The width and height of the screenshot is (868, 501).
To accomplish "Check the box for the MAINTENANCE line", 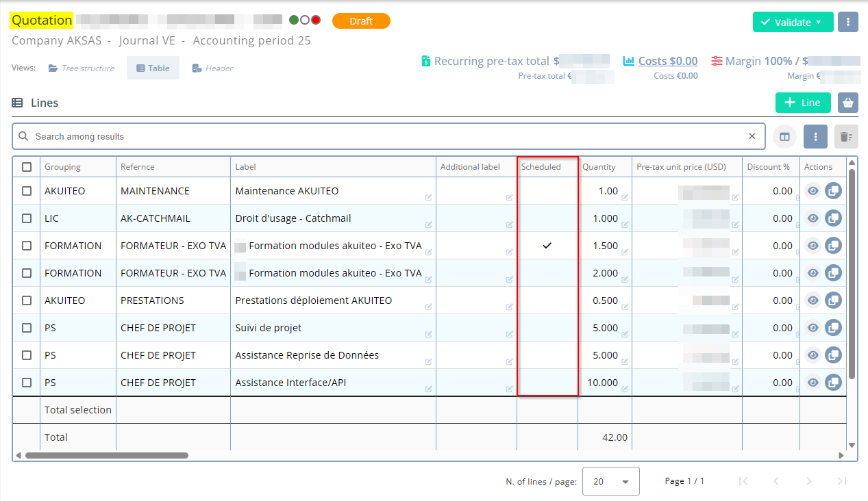I will [27, 191].
